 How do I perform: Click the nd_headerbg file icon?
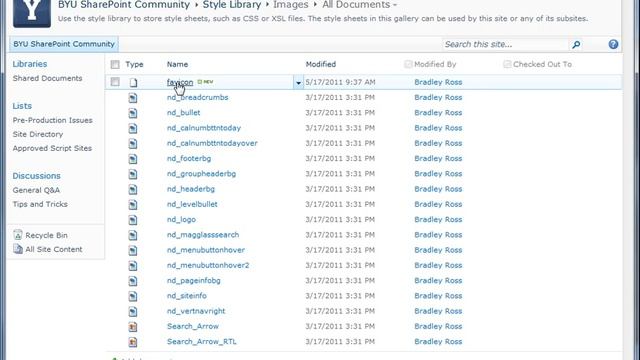(x=133, y=189)
